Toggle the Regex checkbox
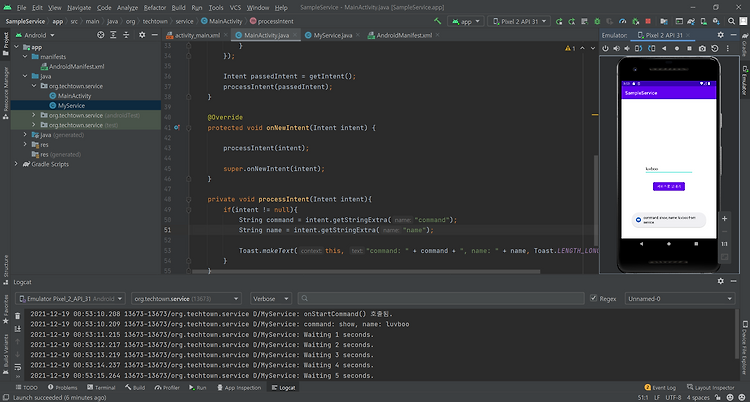Image resolution: width=750 pixels, height=402 pixels. point(594,299)
